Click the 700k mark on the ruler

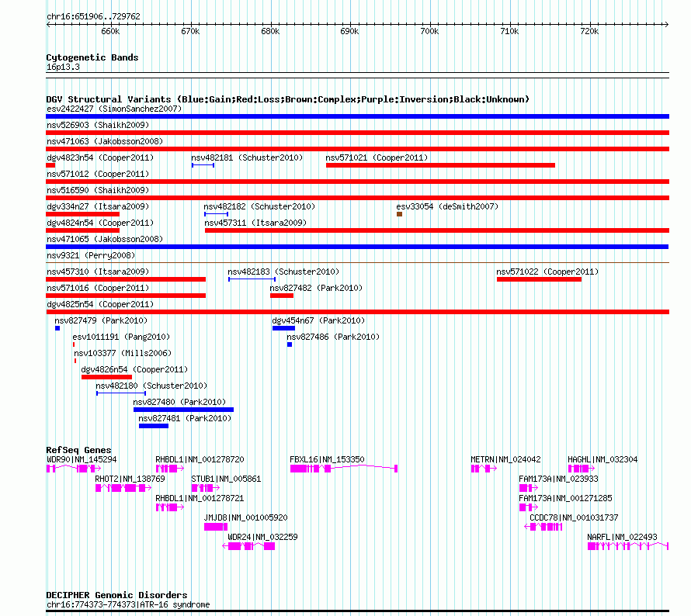[x=429, y=31]
